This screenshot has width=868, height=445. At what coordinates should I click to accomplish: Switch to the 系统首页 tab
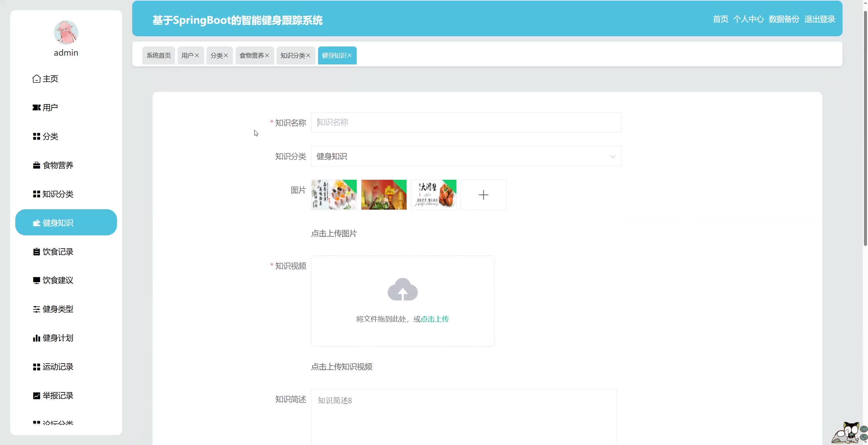[x=159, y=56]
